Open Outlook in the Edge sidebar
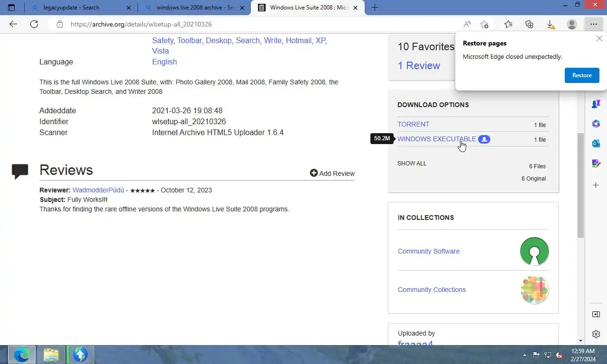This screenshot has height=364, width=607. [x=596, y=144]
